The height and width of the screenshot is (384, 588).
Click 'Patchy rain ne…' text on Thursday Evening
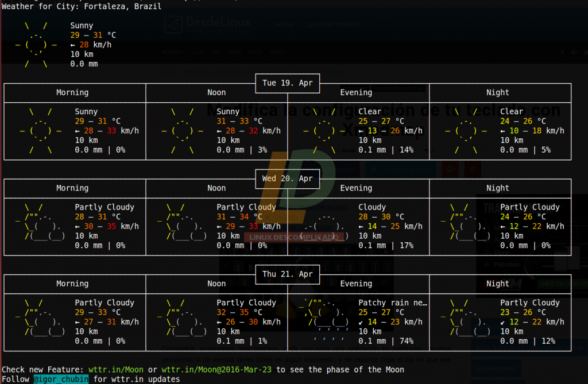[x=393, y=302]
